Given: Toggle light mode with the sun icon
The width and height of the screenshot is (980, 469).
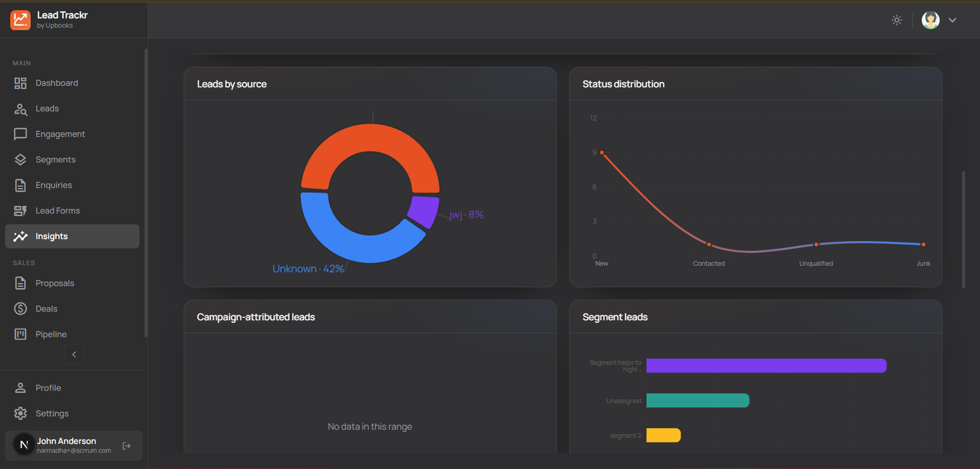Looking at the screenshot, I should [897, 20].
